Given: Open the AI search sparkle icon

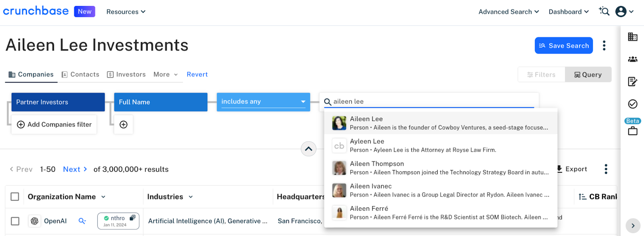Looking at the screenshot, I should 604,11.
